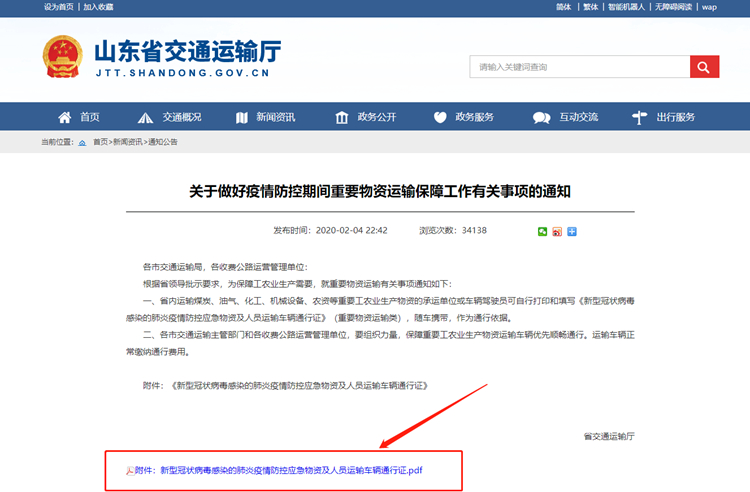750x492 pixels.
Task: Click JTT.SHANDONG.GOV.CN domain text
Action: point(183,73)
